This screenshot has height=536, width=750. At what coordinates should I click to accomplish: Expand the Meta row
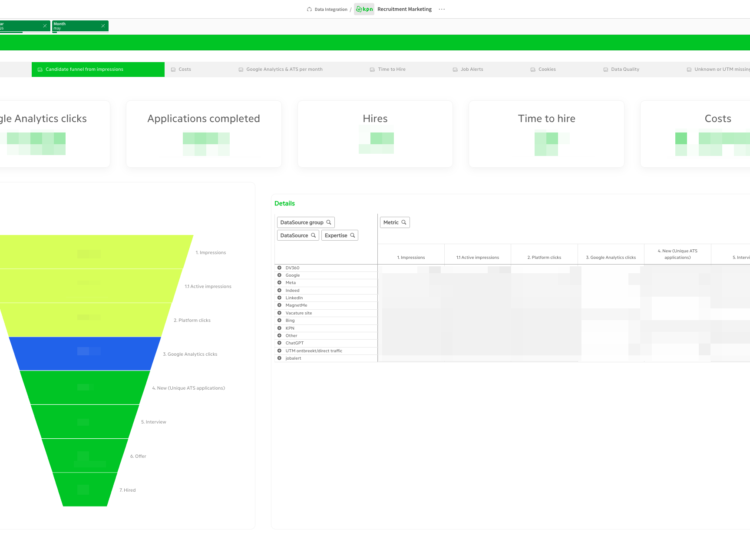(279, 283)
